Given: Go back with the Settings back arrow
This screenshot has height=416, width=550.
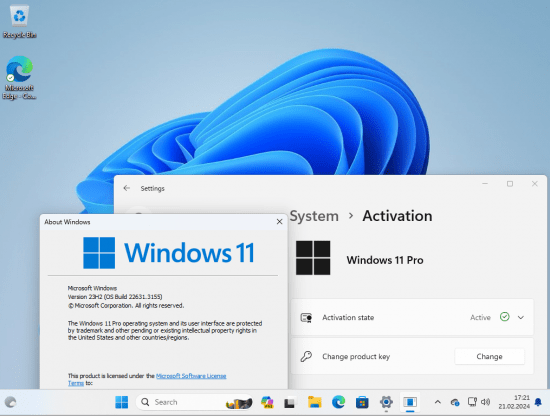Looking at the screenshot, I should click(127, 188).
